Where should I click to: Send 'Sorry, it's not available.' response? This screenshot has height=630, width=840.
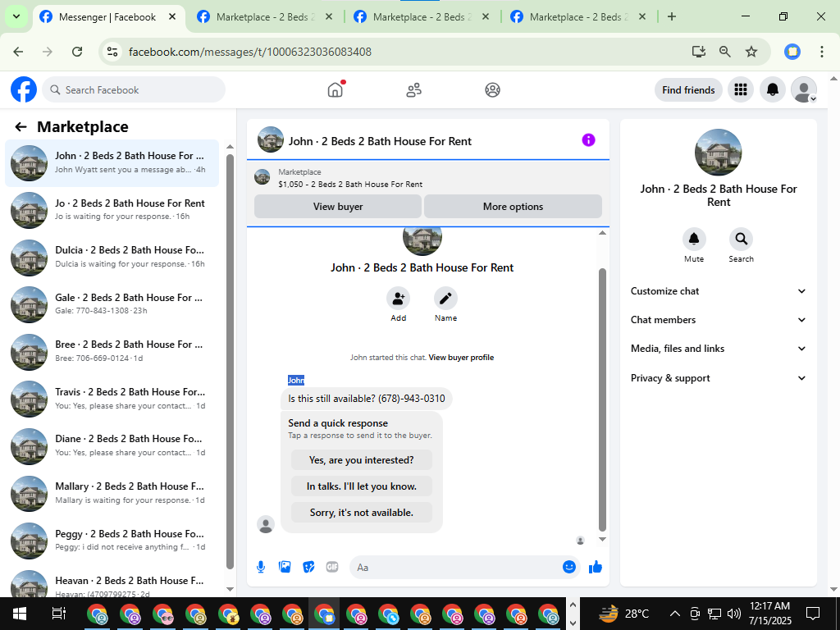362,513
